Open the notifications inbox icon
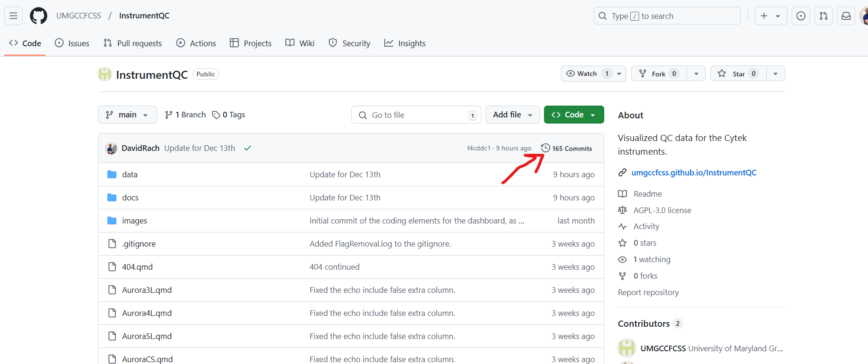The height and width of the screenshot is (364, 868). pos(846,16)
